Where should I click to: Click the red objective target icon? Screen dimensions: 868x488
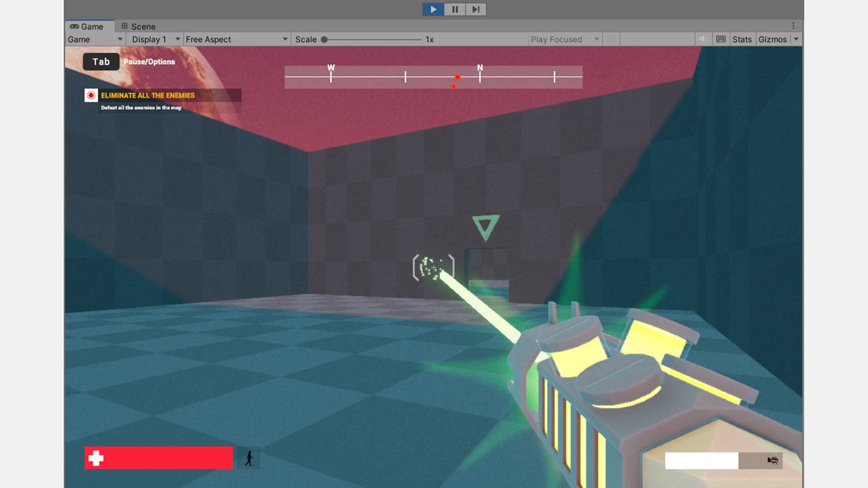[x=91, y=95]
